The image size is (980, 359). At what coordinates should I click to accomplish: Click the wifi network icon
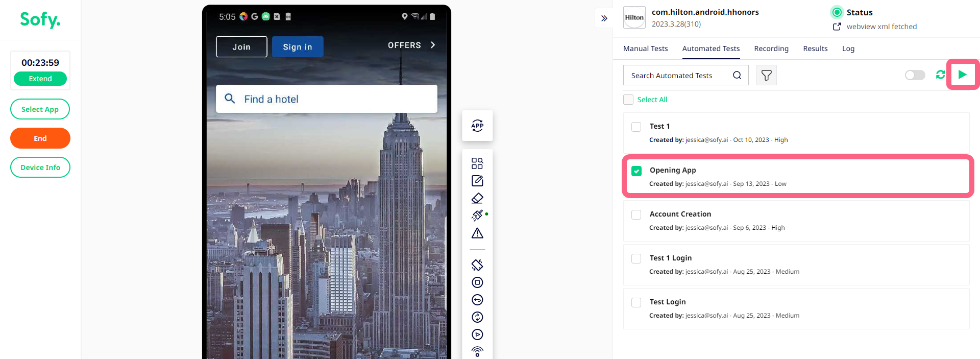tap(477, 352)
